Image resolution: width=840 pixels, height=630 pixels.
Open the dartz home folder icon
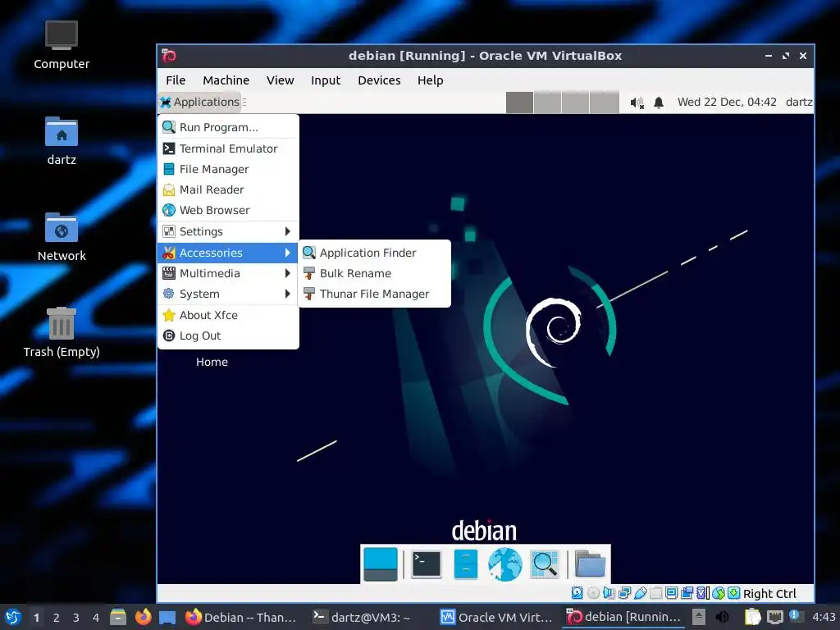coord(62,141)
